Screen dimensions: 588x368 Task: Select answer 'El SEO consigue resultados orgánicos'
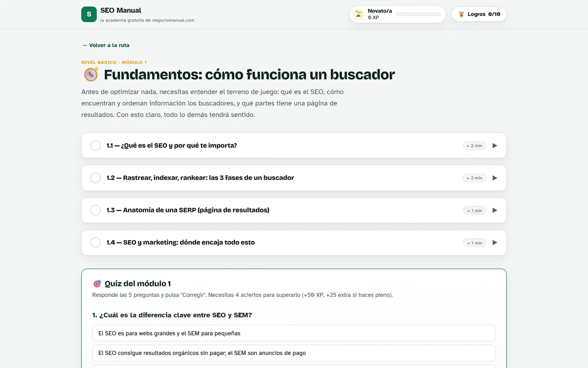point(294,353)
